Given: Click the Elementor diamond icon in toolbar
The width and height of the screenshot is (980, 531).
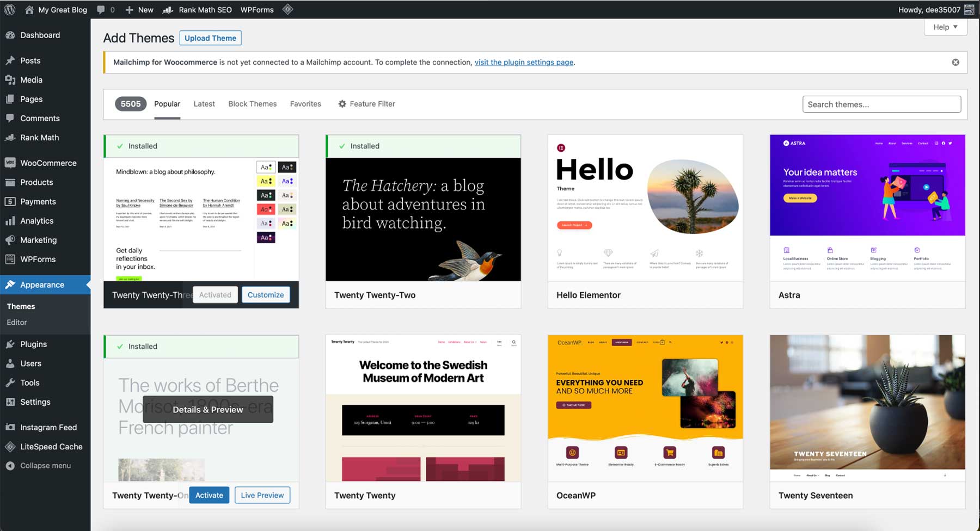Looking at the screenshot, I should tap(288, 9).
